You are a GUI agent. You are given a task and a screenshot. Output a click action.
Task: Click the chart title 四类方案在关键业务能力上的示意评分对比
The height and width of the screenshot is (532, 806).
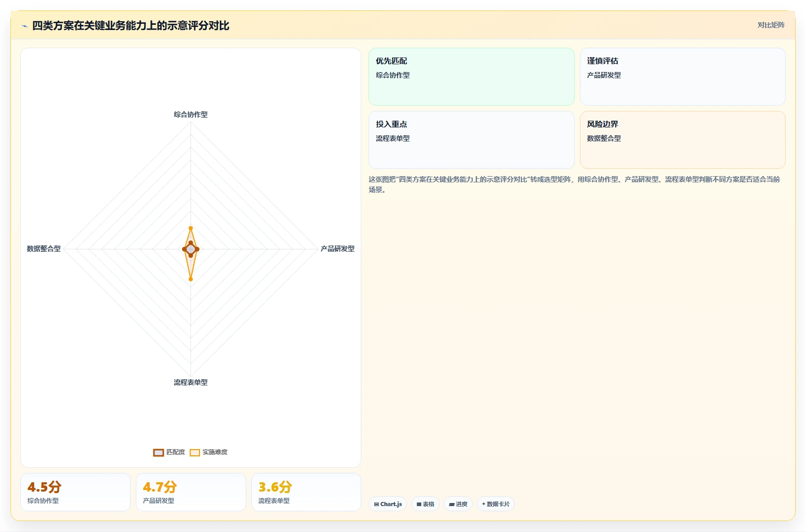131,25
